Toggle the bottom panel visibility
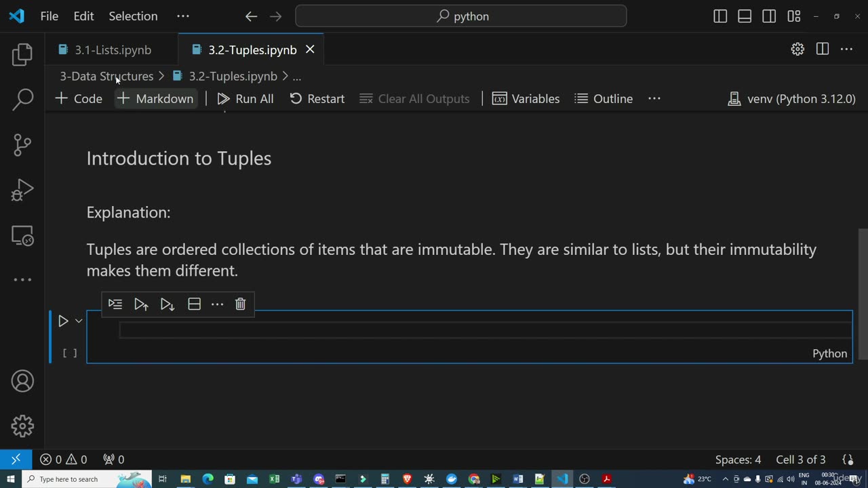 745,16
